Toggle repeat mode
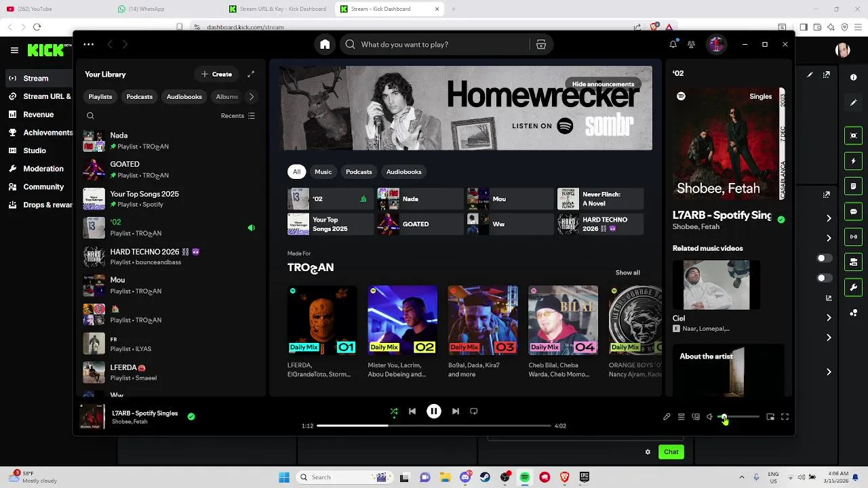 pos(474,411)
